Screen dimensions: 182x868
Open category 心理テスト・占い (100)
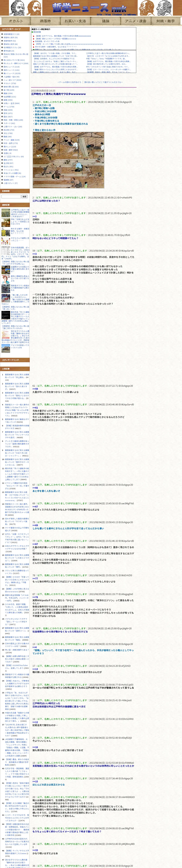(13, 127)
